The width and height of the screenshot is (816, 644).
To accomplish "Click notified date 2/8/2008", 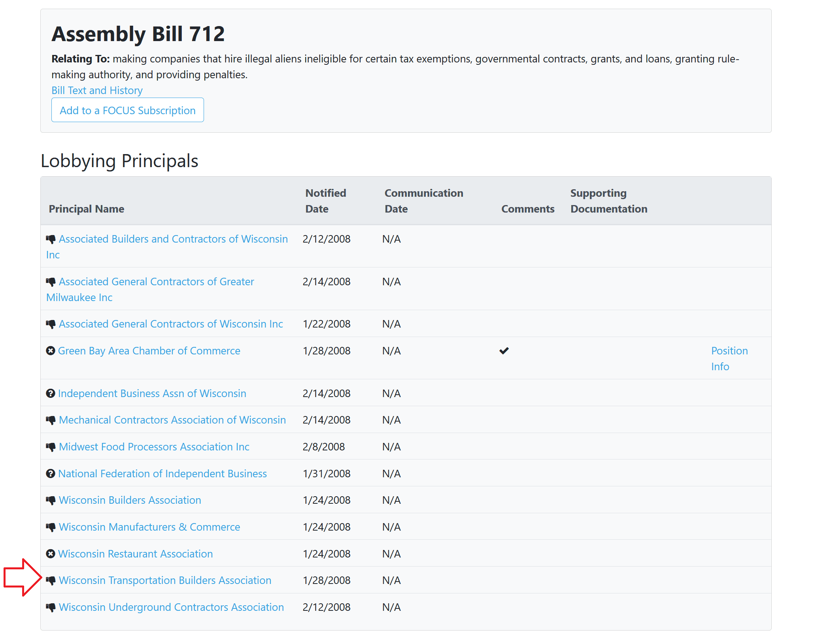I will [324, 447].
